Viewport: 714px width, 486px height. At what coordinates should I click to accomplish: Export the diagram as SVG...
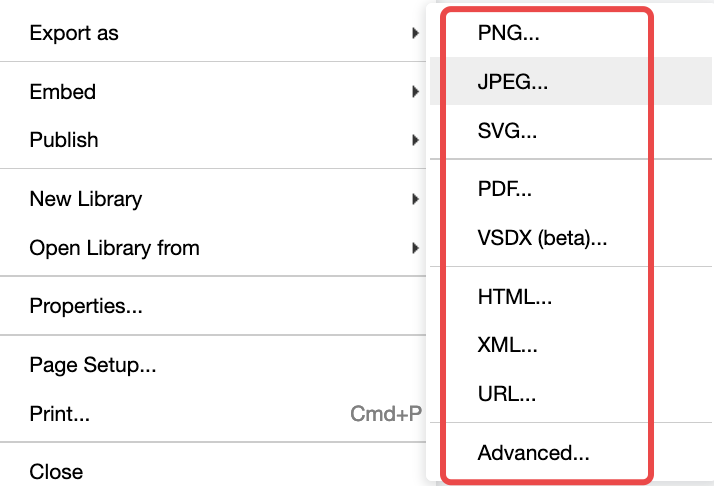(508, 131)
